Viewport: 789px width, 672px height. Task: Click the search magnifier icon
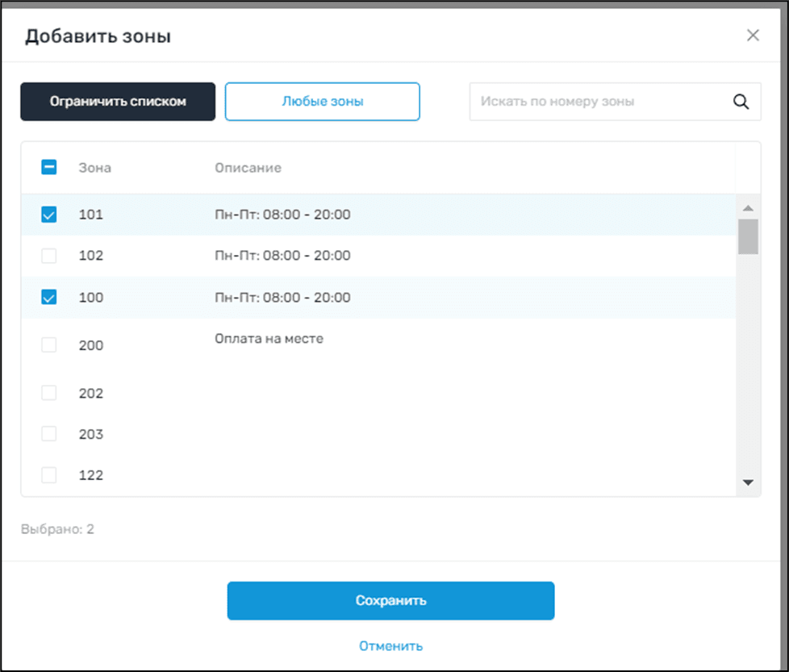[741, 102]
